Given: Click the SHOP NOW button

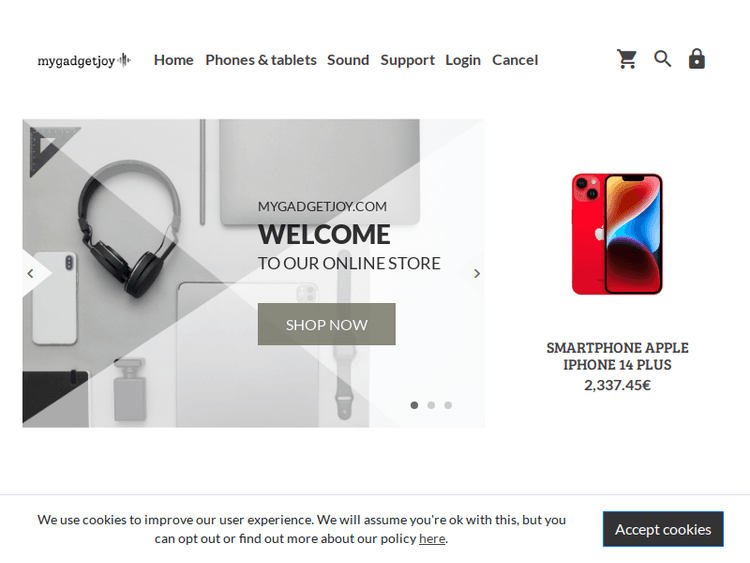Looking at the screenshot, I should point(327,324).
